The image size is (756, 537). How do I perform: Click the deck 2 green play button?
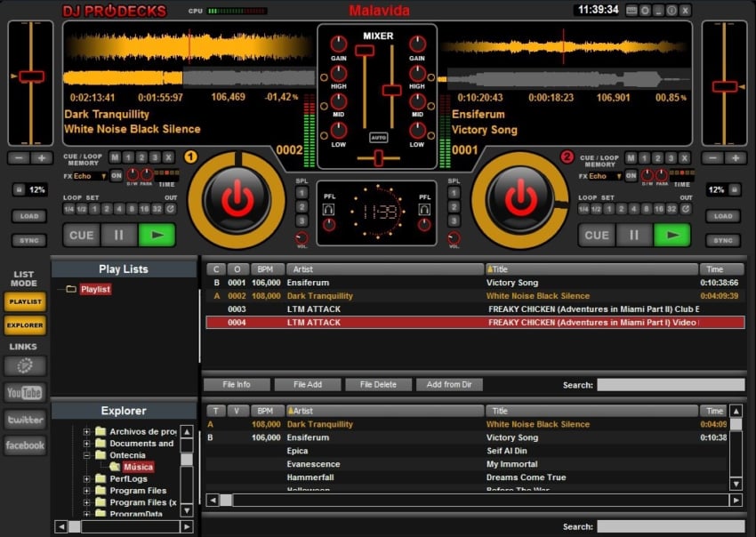tap(672, 235)
